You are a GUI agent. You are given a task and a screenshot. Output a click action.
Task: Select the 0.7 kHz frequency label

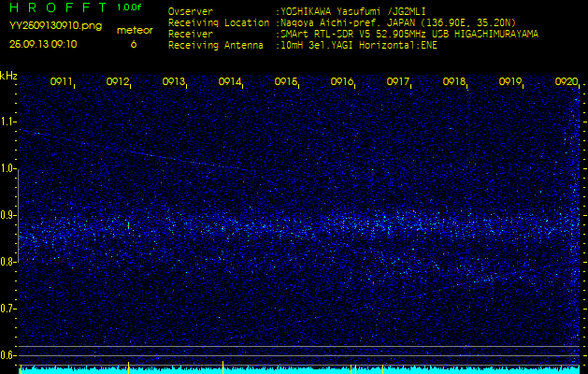coord(8,309)
